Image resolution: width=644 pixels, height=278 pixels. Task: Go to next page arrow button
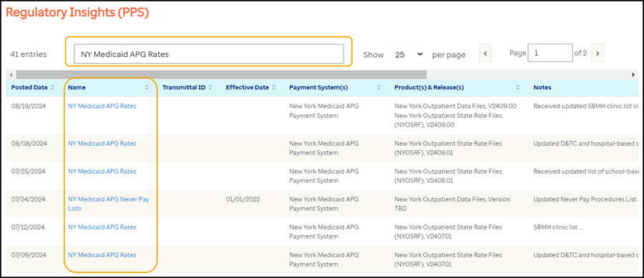pos(597,54)
